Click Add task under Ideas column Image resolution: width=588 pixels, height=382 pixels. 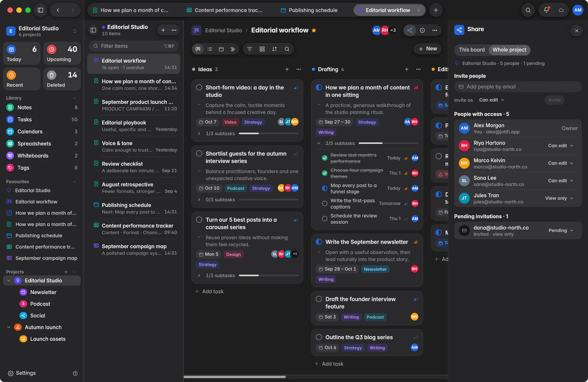coord(209,291)
